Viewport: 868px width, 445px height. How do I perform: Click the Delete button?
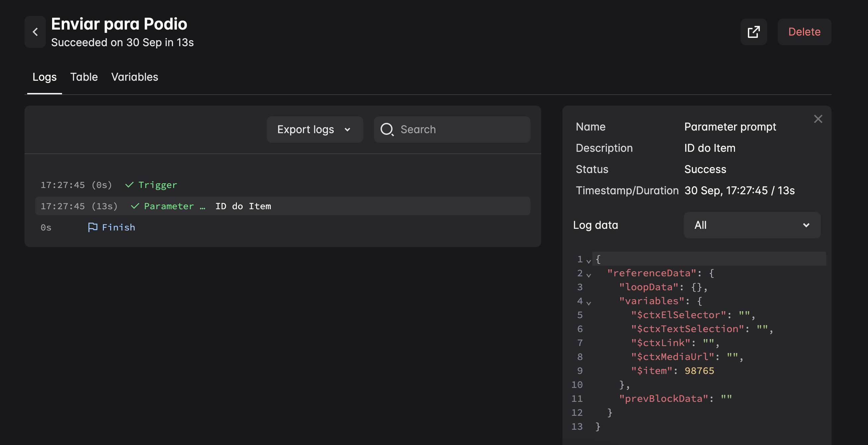804,32
